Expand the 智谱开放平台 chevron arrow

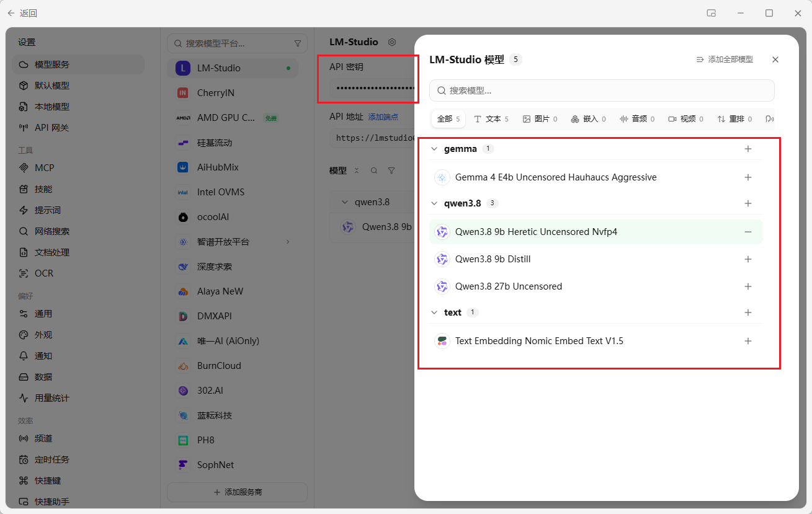click(288, 242)
